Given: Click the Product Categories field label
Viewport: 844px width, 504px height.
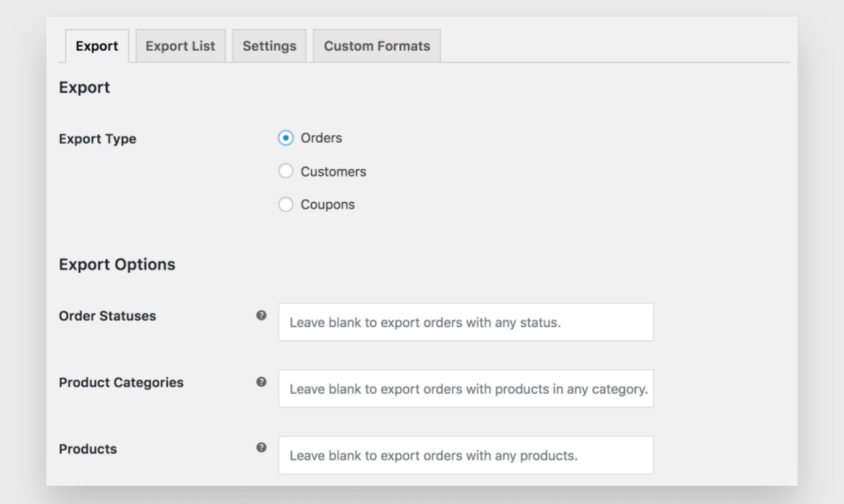Looking at the screenshot, I should click(121, 383).
